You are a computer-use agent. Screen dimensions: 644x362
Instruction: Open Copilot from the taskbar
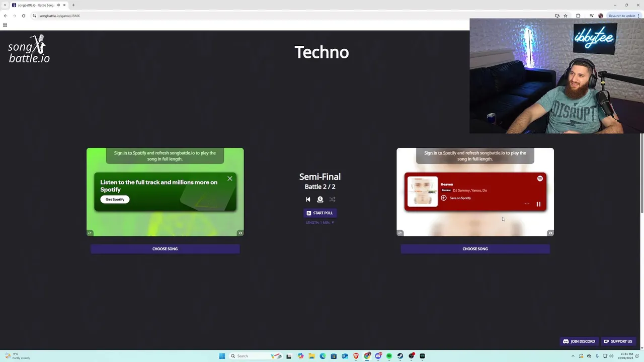[x=300, y=356]
